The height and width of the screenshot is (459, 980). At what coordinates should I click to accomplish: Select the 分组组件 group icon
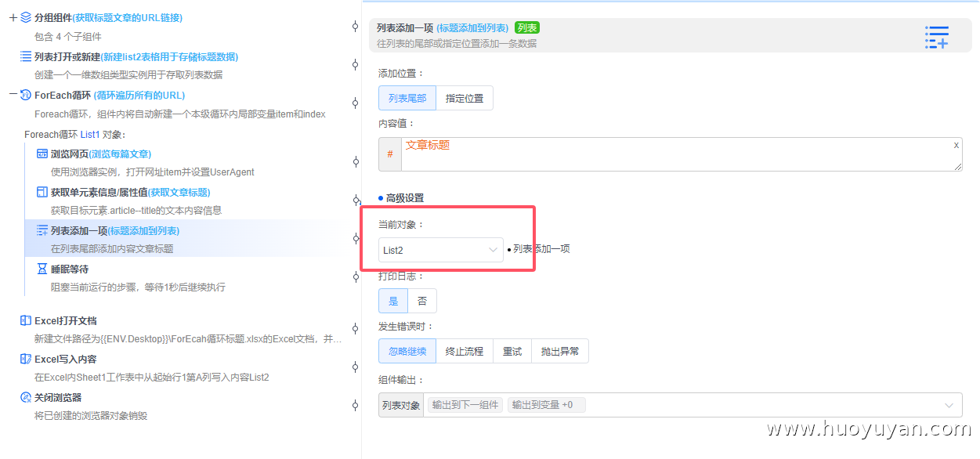pos(24,17)
